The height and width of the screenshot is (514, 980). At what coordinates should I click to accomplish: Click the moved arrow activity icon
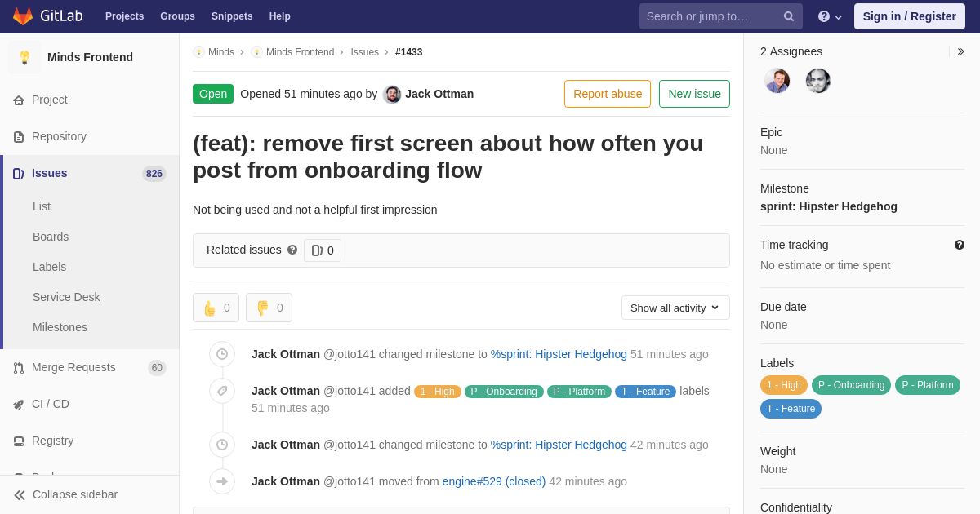click(222, 481)
